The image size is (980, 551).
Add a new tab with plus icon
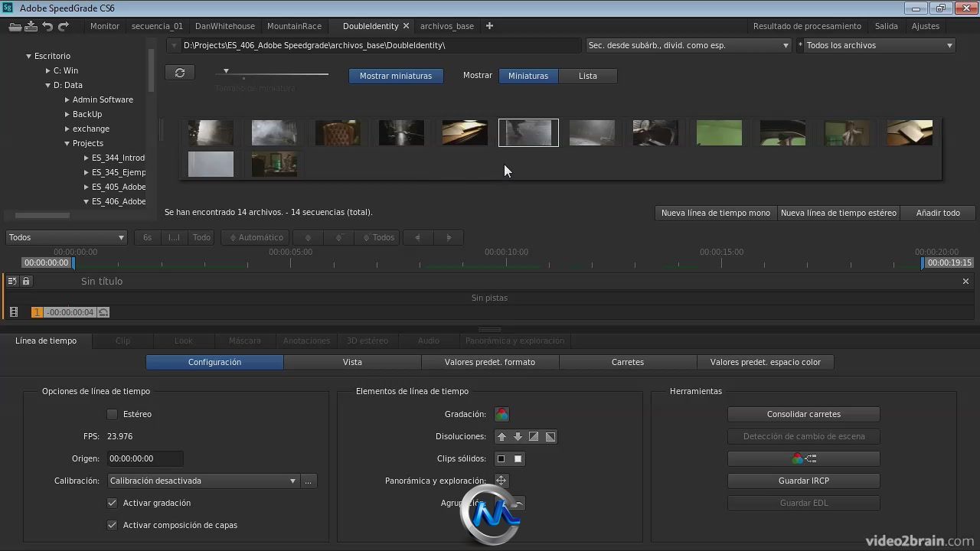tap(489, 26)
